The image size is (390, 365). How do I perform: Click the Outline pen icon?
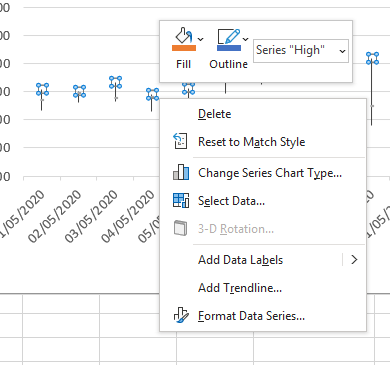pyautogui.click(x=229, y=36)
